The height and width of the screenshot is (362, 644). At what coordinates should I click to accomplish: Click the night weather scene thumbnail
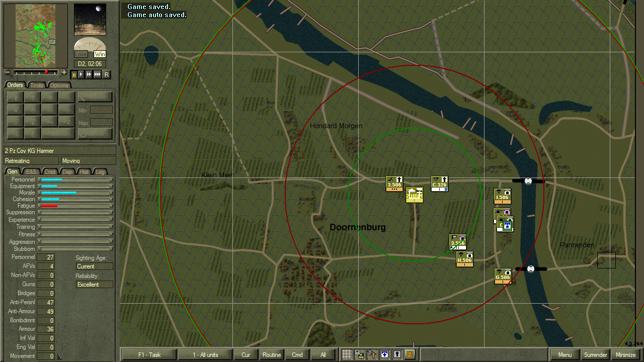pyautogui.click(x=90, y=20)
